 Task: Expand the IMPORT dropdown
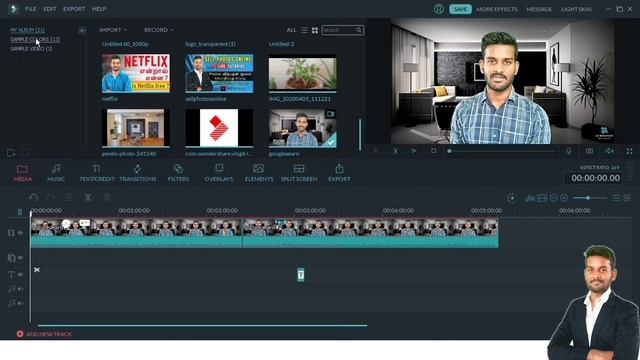[113, 30]
